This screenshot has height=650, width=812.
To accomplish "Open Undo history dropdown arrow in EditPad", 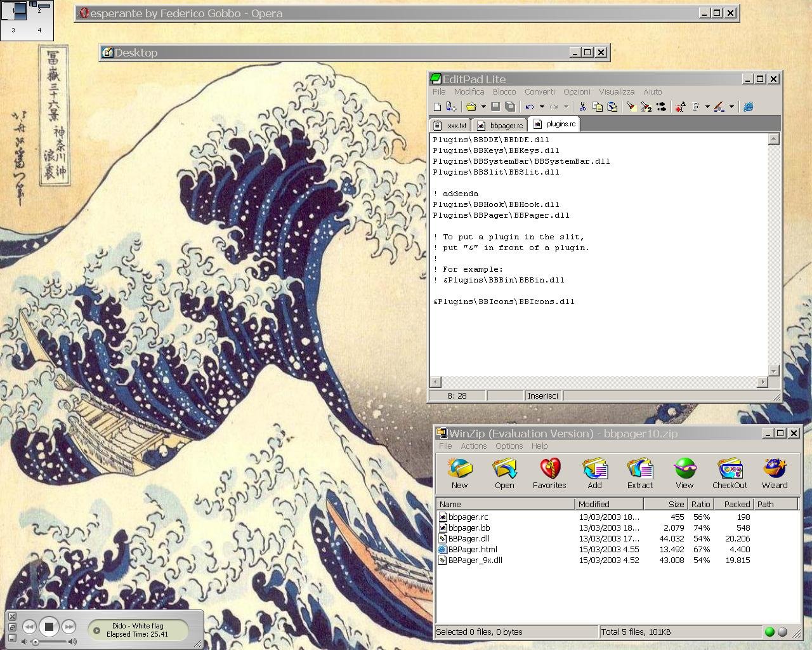I will coord(542,107).
